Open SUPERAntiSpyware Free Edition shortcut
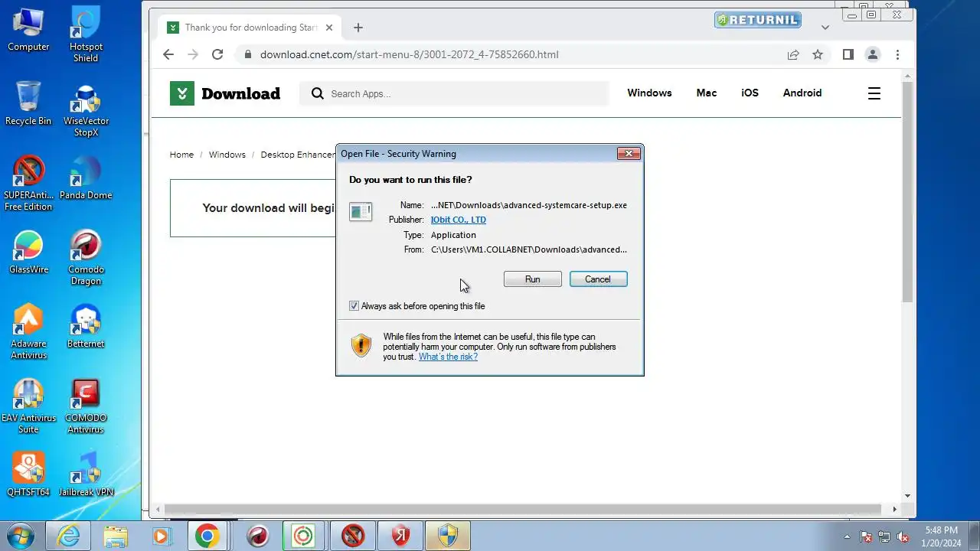This screenshot has width=980, height=551. (x=28, y=183)
